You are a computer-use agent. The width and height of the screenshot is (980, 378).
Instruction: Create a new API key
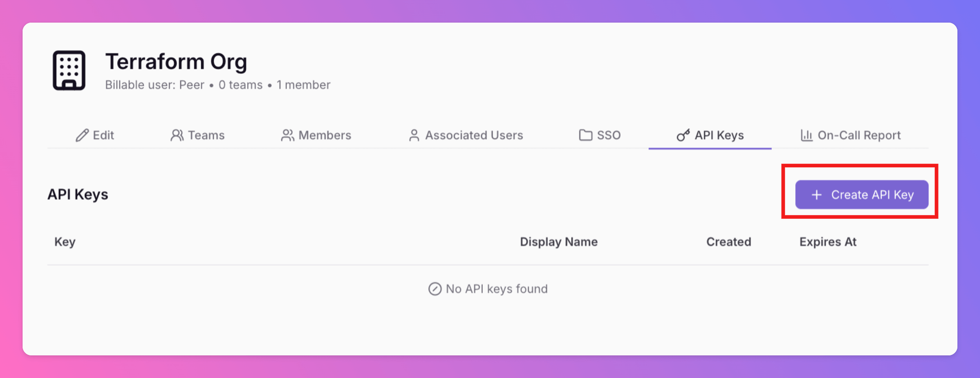tap(862, 195)
